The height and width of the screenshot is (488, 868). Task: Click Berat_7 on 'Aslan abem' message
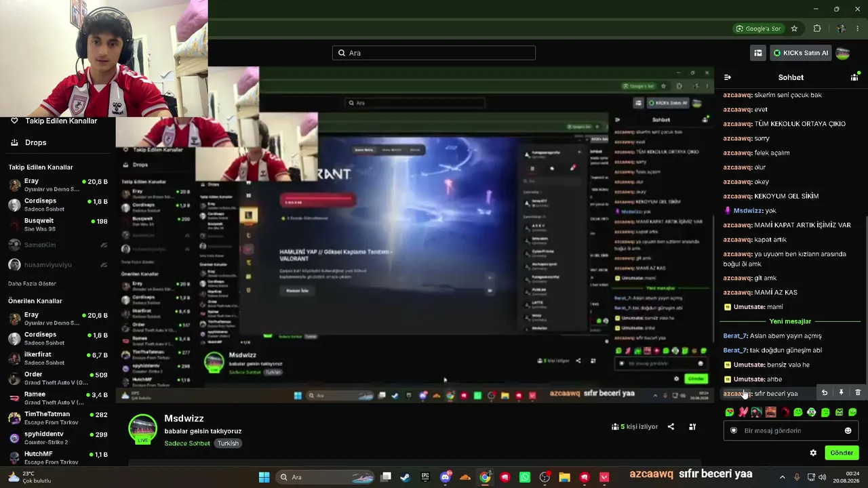click(735, 336)
